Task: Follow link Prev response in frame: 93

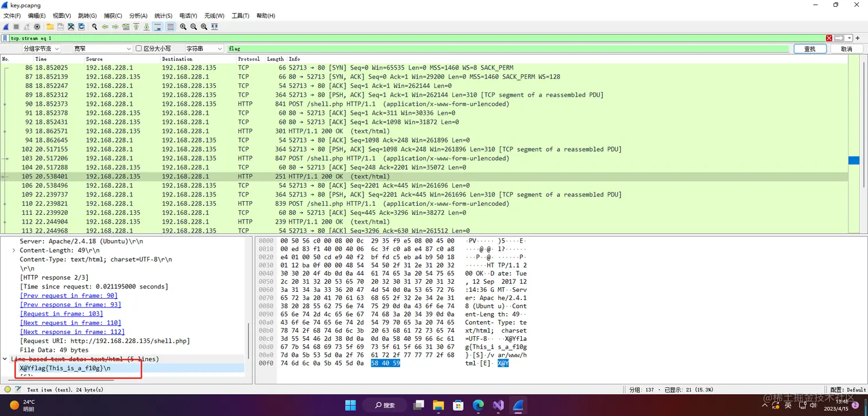Action: [71, 305]
